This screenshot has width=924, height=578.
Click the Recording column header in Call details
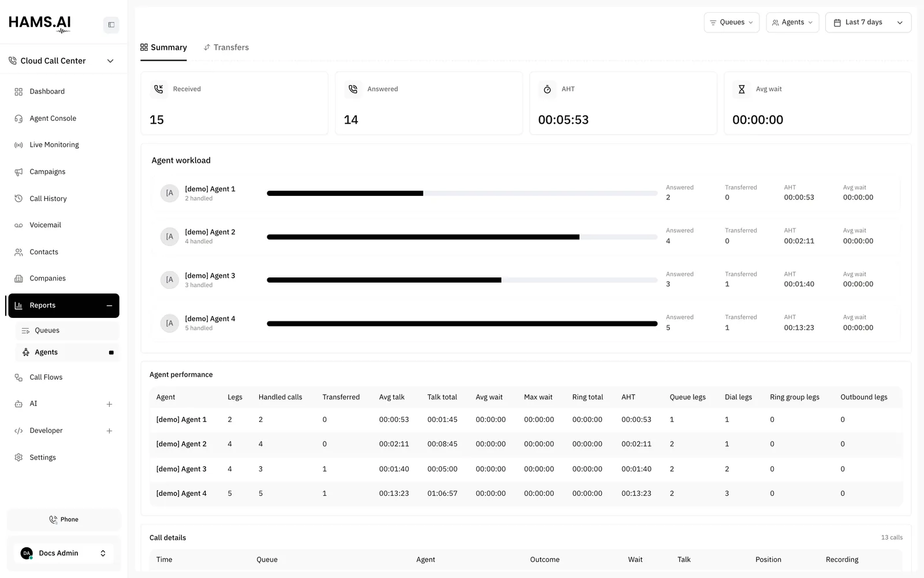point(841,560)
